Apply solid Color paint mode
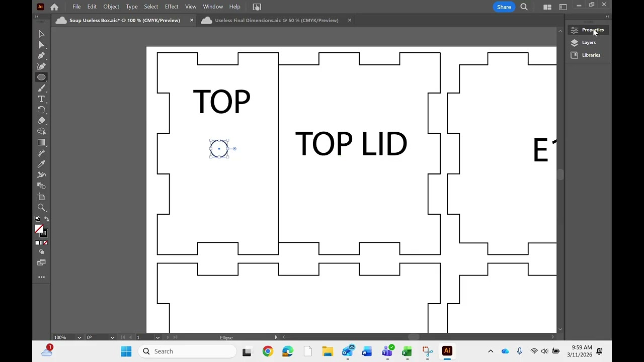Image resolution: width=644 pixels, height=362 pixels. [37, 243]
